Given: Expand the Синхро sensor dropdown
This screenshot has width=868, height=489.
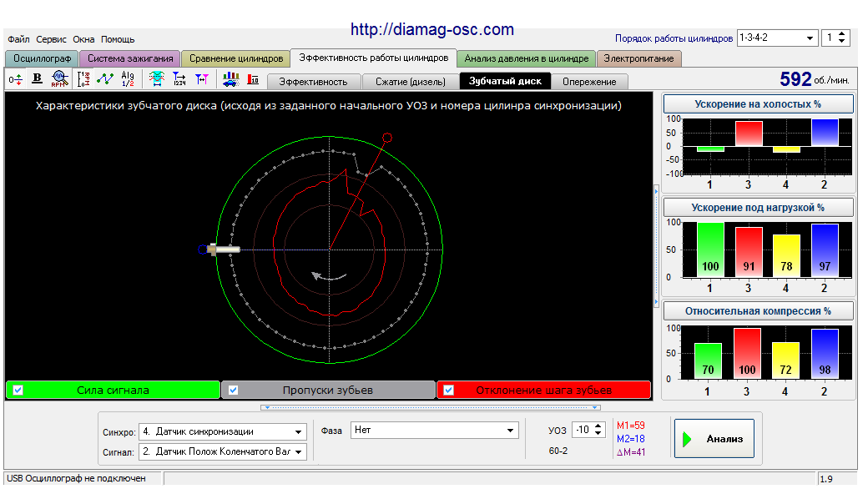Looking at the screenshot, I should 299,432.
